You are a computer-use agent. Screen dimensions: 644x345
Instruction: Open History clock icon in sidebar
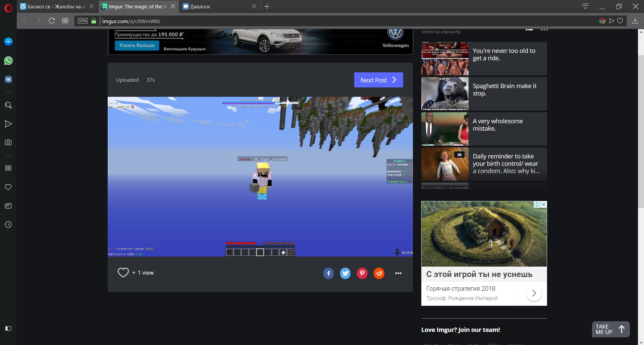(8, 225)
